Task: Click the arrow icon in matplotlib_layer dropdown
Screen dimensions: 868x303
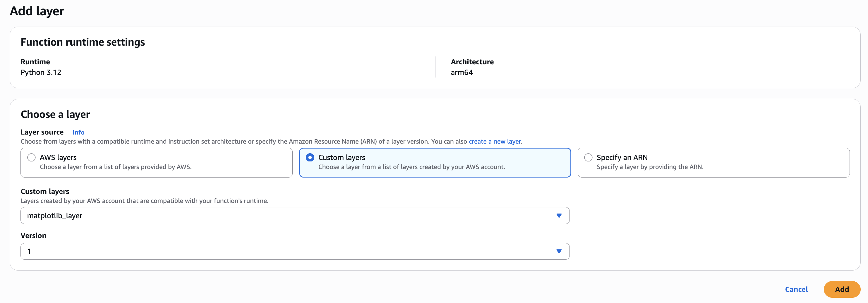Action: (x=559, y=216)
